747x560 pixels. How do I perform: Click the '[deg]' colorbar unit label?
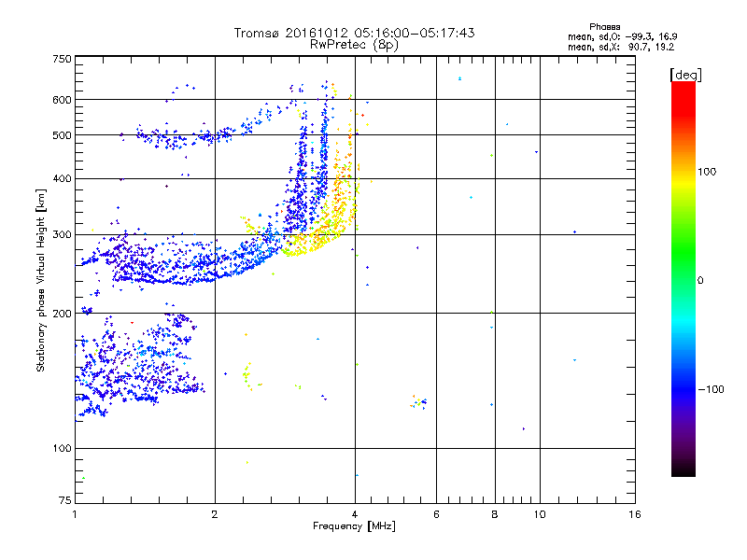click(x=685, y=75)
